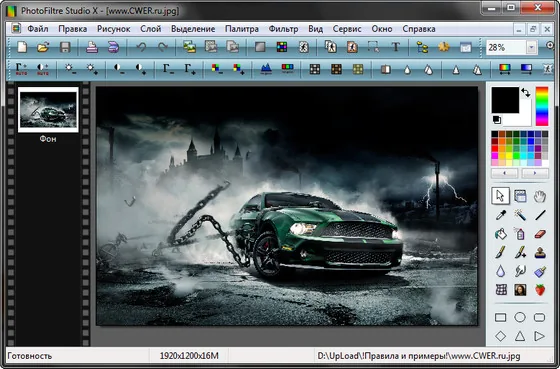Open a file with the folder icon
560x369 pixels.
[43, 47]
